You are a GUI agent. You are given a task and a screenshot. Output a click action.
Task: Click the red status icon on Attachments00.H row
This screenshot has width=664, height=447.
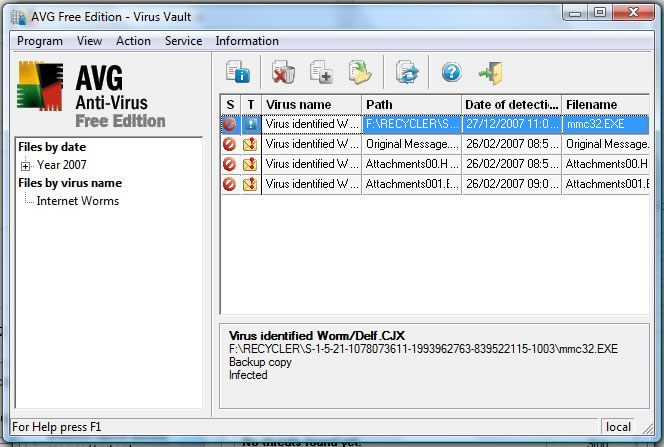(x=230, y=164)
